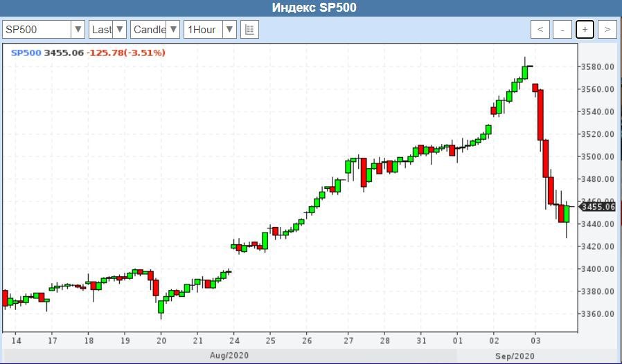Click the 3560.00 price axis label
The width and height of the screenshot is (622, 364).
(x=598, y=89)
